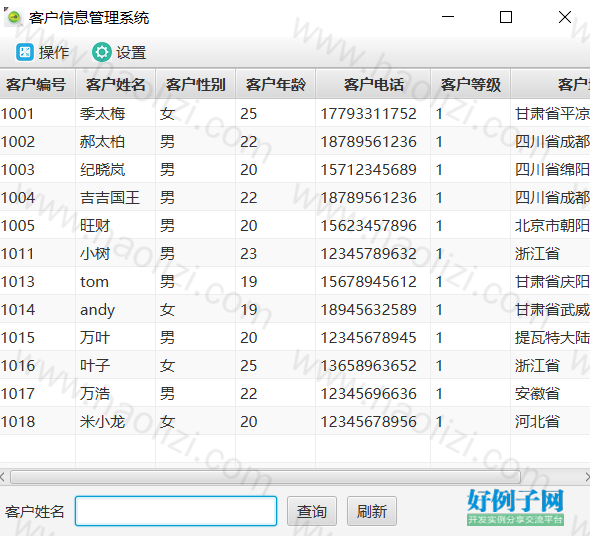The height and width of the screenshot is (536, 590).
Task: Sort by 客户姓名 column header
Action: [x=116, y=84]
